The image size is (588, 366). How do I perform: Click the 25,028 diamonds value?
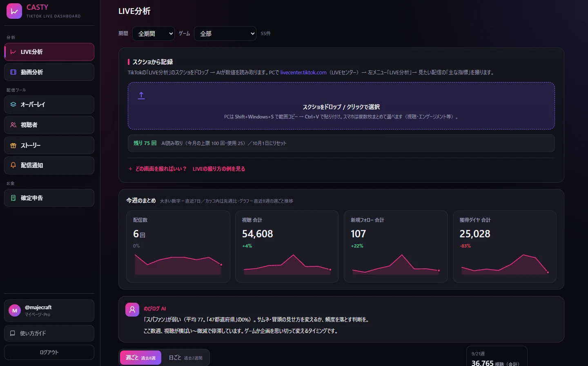click(x=475, y=234)
